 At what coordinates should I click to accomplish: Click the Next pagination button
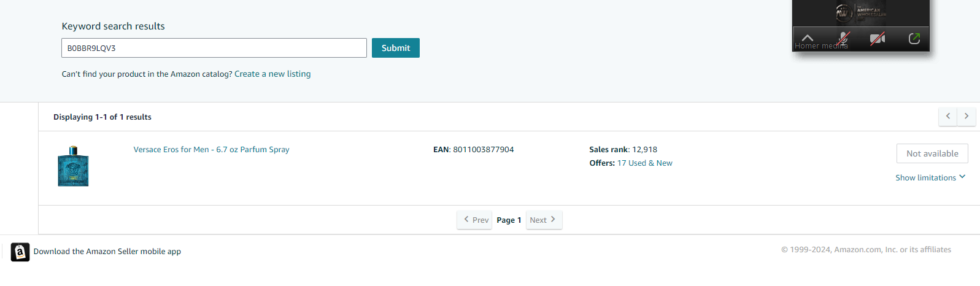(544, 220)
